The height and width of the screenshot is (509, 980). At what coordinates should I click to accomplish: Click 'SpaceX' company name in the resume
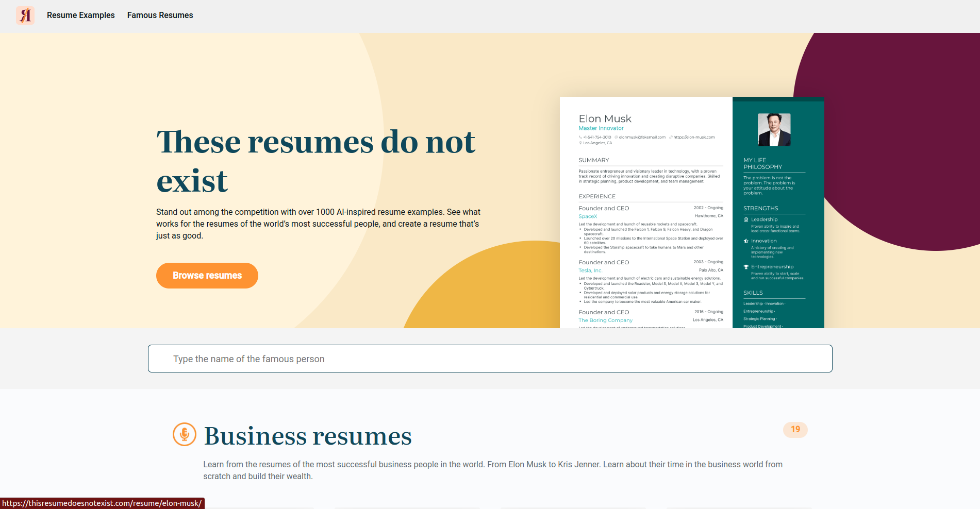(x=588, y=216)
